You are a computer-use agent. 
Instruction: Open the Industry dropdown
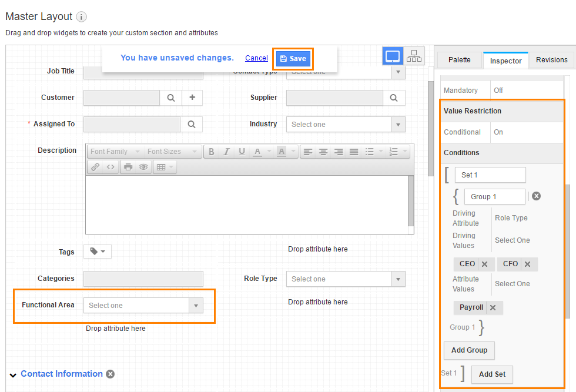point(398,125)
